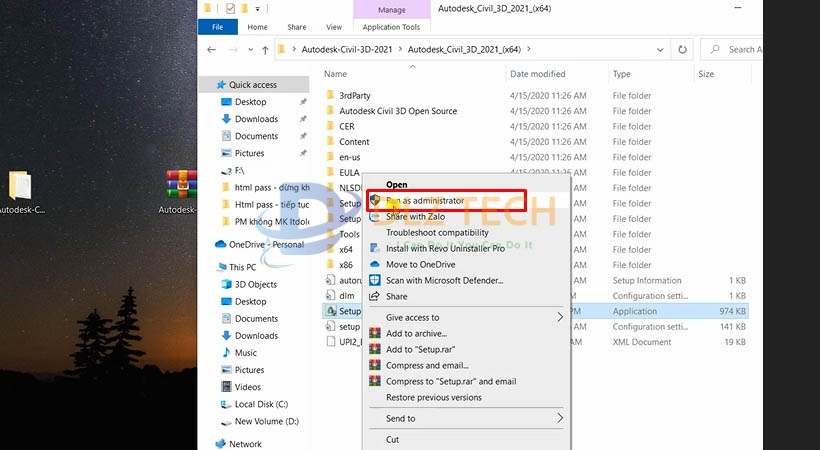Sort by the Type column header
820x450 pixels.
621,74
